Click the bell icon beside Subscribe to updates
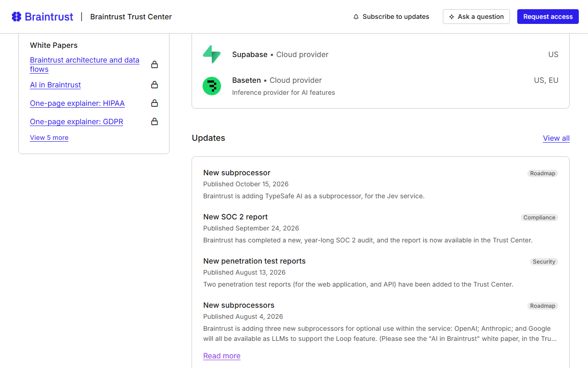The height and width of the screenshot is (368, 588). (x=356, y=17)
